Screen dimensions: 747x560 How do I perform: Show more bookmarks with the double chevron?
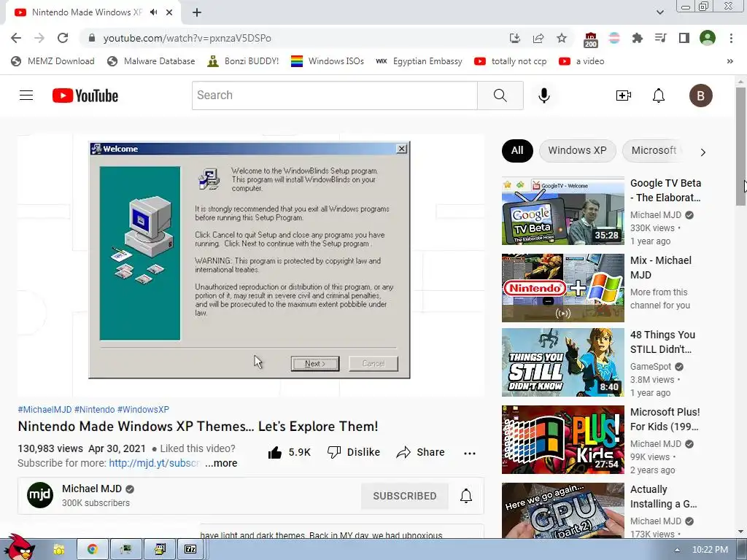point(729,61)
